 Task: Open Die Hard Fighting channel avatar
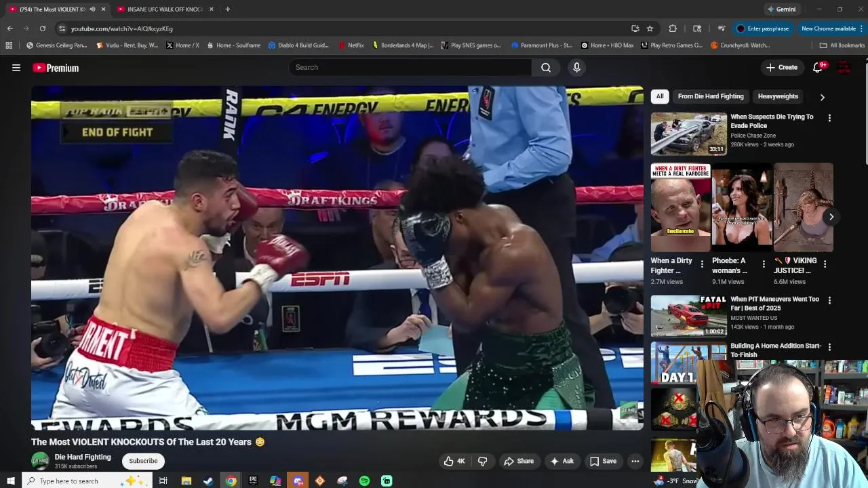[x=40, y=461]
